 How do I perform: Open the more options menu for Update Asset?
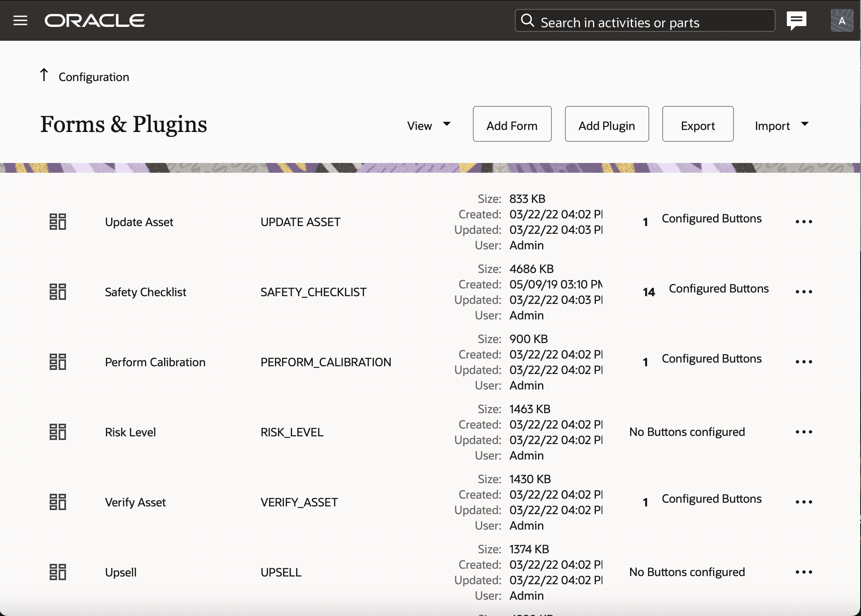(804, 222)
